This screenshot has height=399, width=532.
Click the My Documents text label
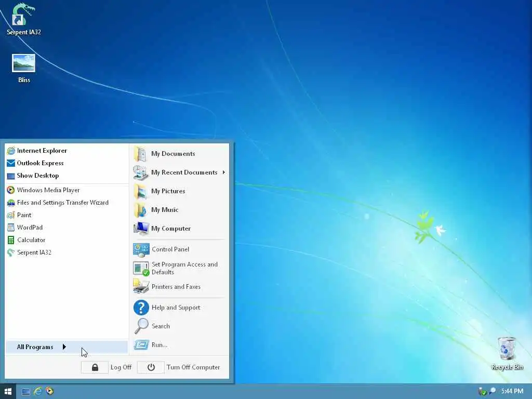[173, 154]
